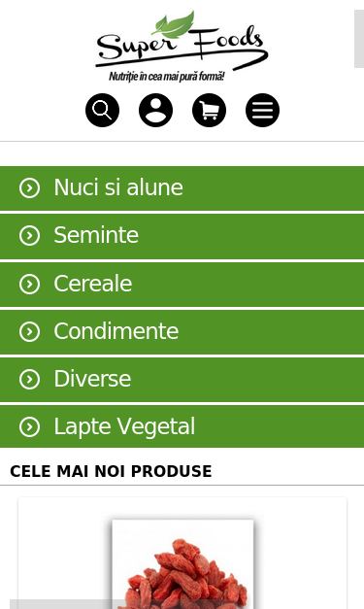Open the Lapte Vegetal category

click(x=182, y=426)
